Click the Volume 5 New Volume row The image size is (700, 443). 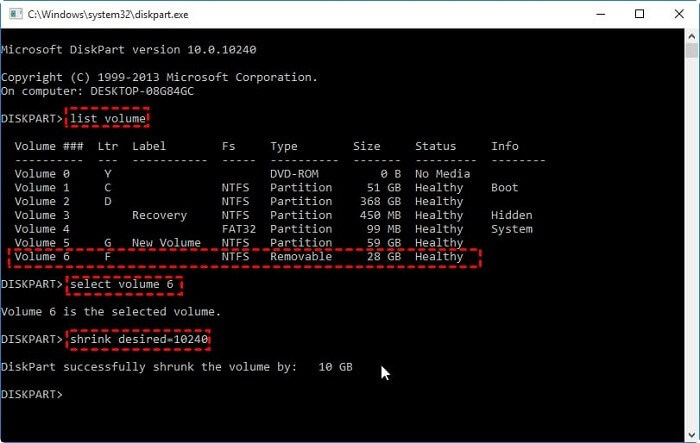(x=238, y=243)
